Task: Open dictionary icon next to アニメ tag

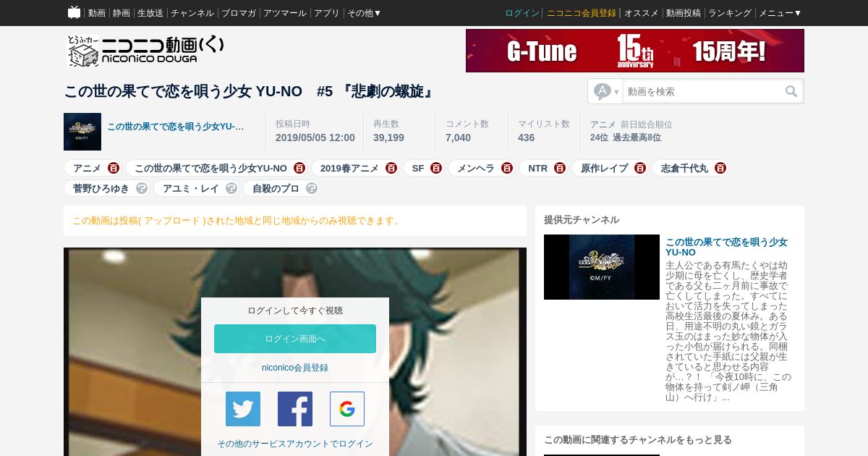Action: (x=114, y=168)
